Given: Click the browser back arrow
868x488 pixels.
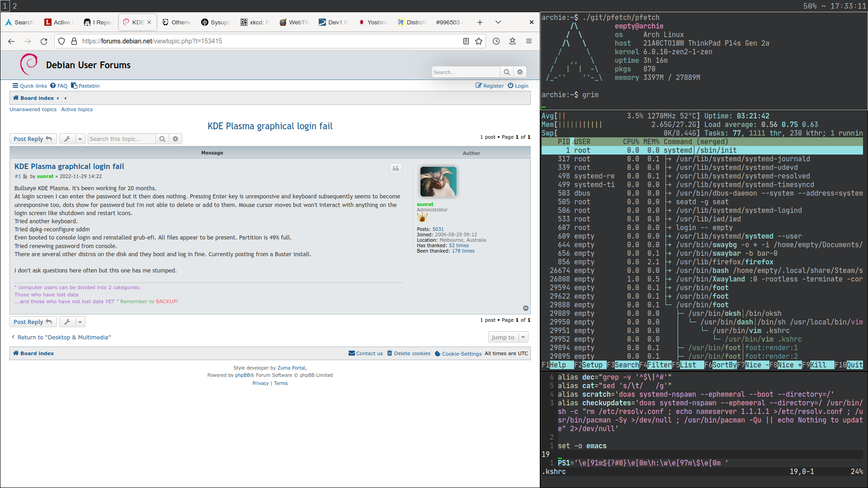Looking at the screenshot, I should coord(11,41).
